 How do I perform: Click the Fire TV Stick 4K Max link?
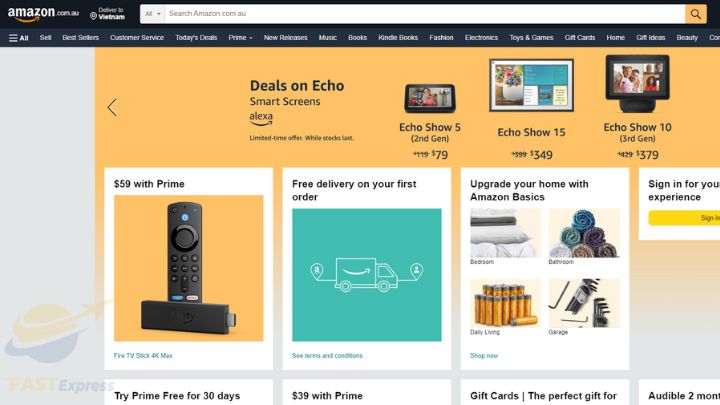point(143,355)
